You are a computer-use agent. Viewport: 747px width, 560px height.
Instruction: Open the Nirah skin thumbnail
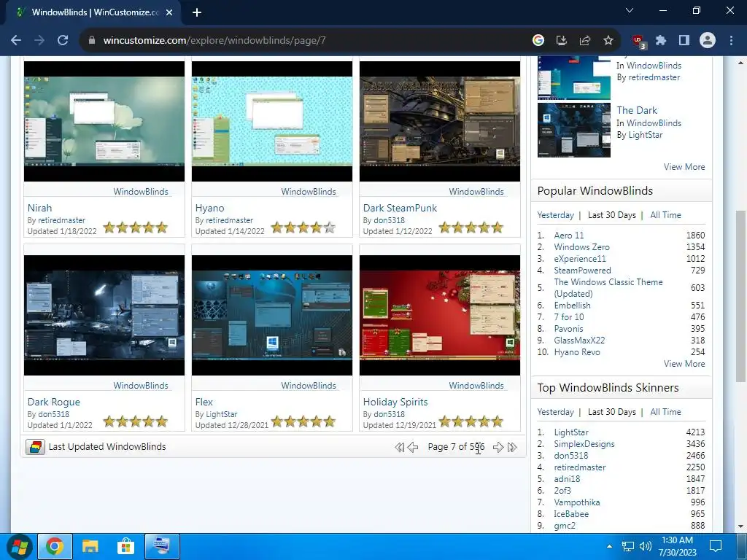(104, 122)
